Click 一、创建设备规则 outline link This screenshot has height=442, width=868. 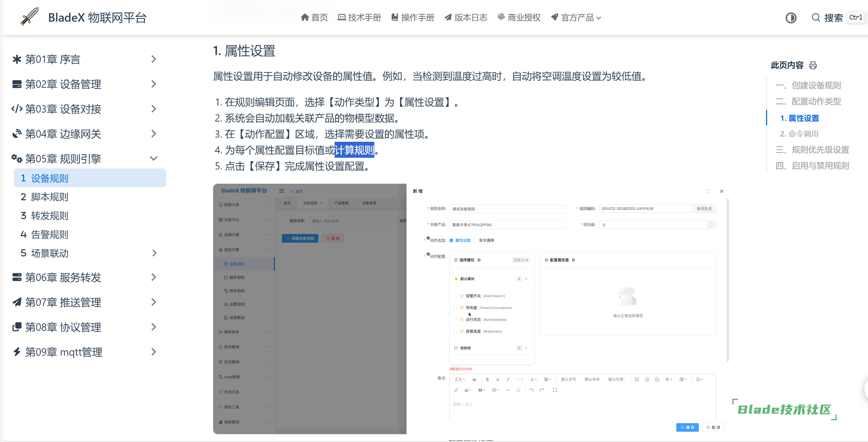tap(808, 86)
